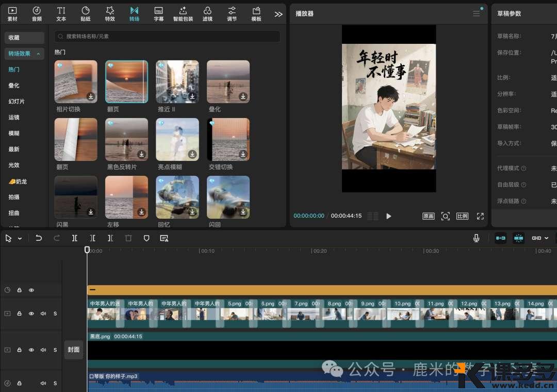
Task: Select the 闪回 transition thumbnail
Action: (x=228, y=197)
